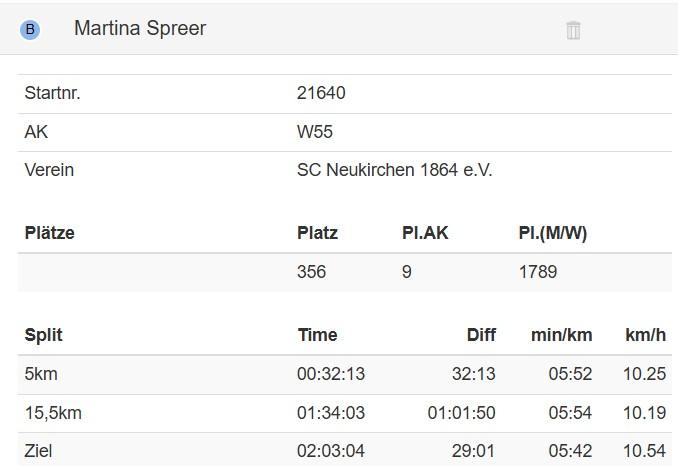Click the Split column header
This screenshot has width=678, height=466.
coord(43,335)
